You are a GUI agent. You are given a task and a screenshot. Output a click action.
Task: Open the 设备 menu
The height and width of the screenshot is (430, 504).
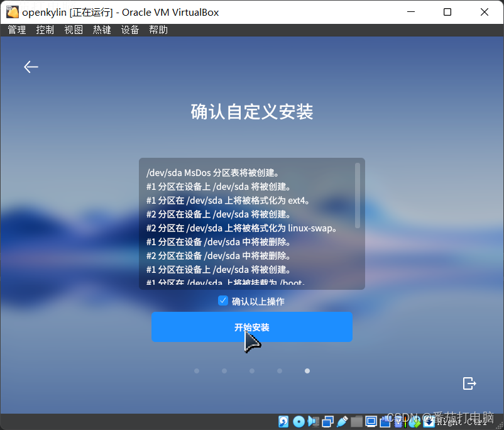coord(130,30)
